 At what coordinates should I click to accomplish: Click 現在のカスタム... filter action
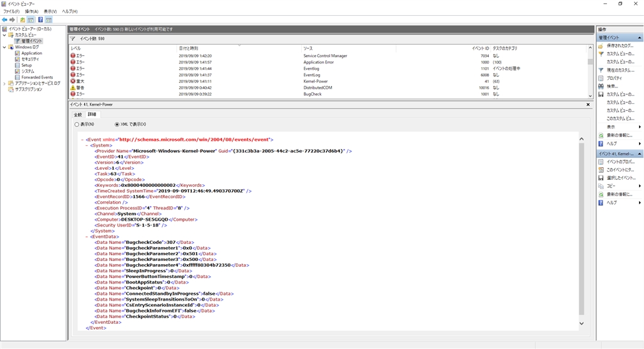[620, 70]
